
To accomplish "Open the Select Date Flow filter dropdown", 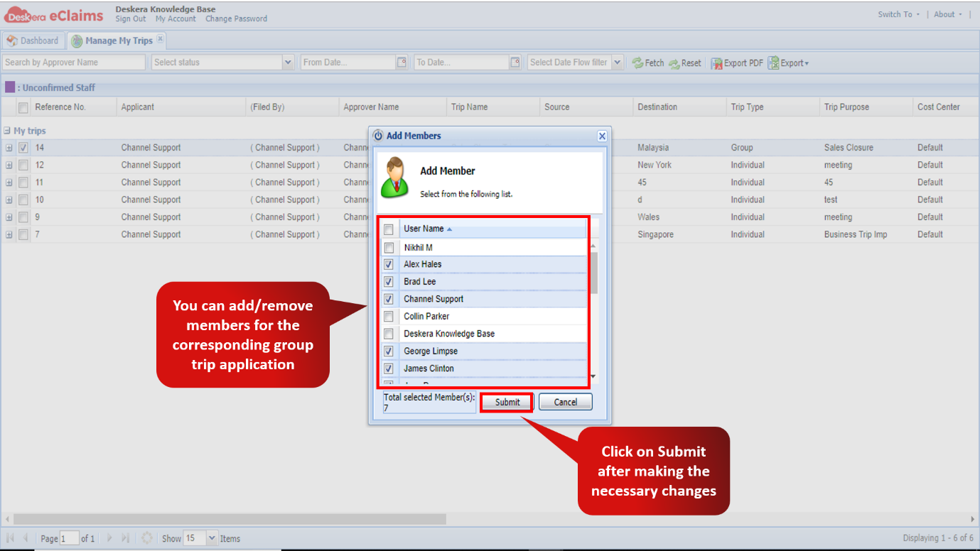I will coord(618,62).
